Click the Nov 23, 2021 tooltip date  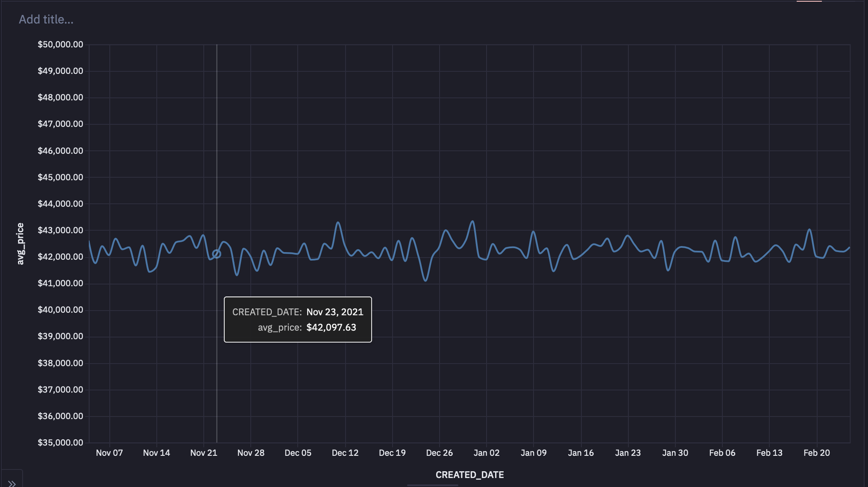click(x=335, y=312)
